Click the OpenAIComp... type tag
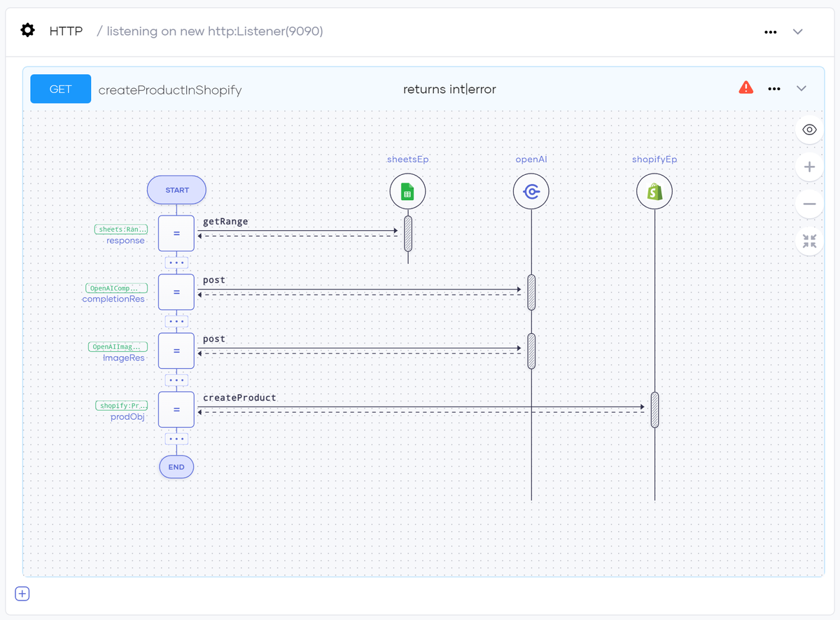840x620 pixels. (116, 288)
